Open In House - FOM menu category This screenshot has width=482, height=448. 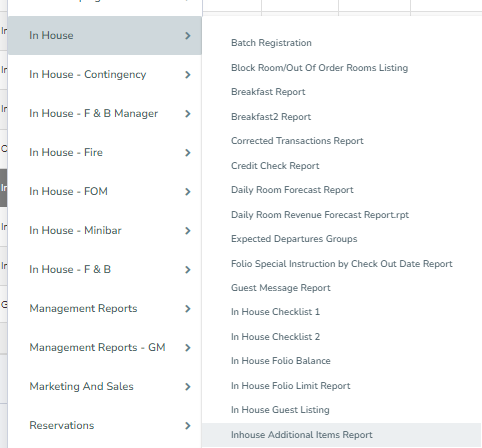point(105,191)
